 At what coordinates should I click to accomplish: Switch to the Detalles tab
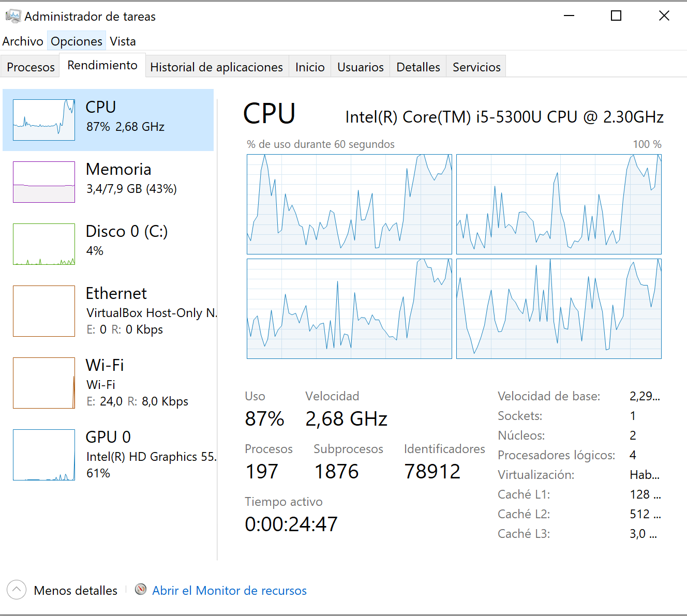pos(418,67)
